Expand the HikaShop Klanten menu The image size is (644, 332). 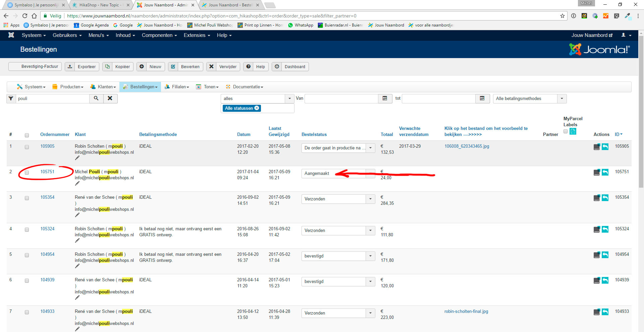(103, 87)
